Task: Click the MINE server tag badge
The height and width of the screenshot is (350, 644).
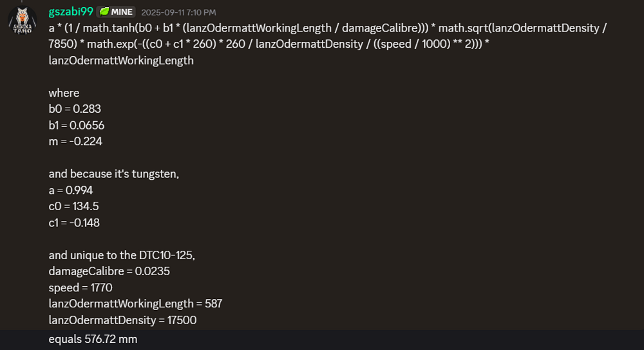Action: point(117,12)
